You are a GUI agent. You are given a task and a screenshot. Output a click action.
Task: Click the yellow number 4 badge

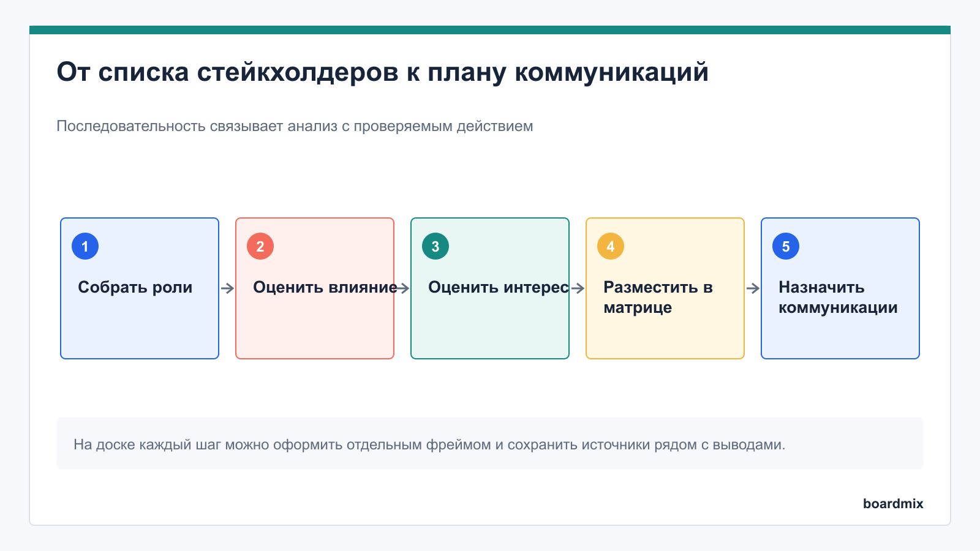coord(611,246)
